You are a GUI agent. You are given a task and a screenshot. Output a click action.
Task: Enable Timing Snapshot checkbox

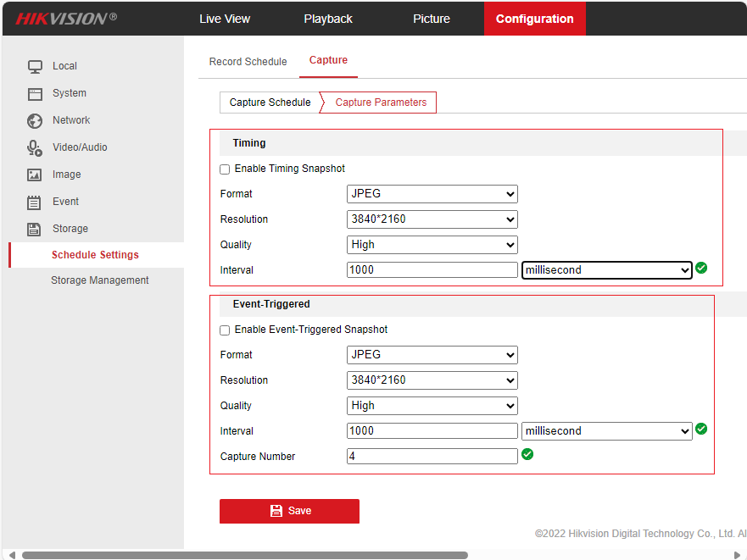click(x=225, y=169)
